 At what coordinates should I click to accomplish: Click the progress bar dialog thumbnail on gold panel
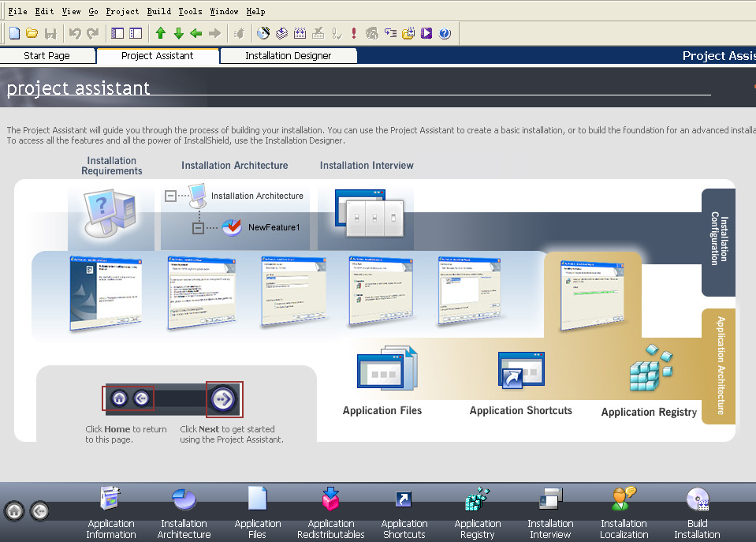[x=592, y=295]
